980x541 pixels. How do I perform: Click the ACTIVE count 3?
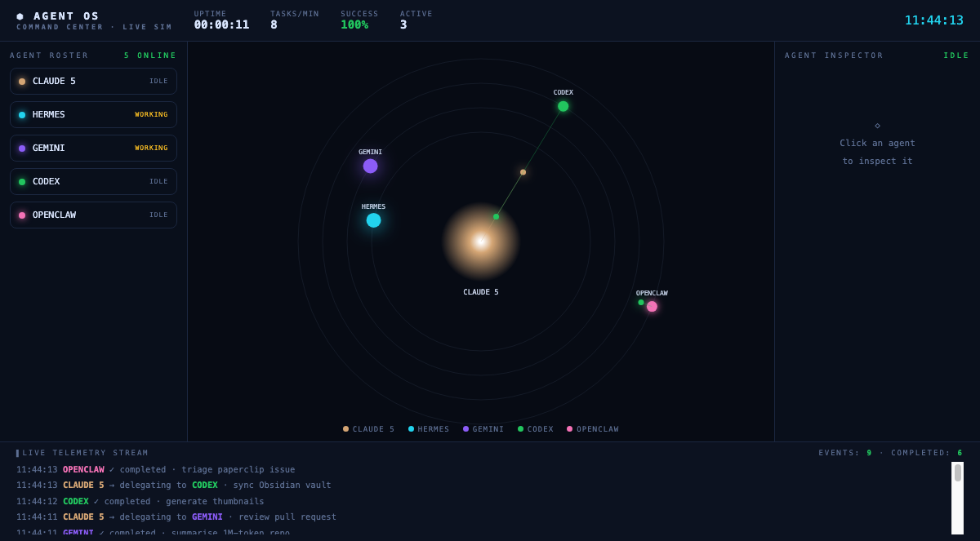click(403, 24)
